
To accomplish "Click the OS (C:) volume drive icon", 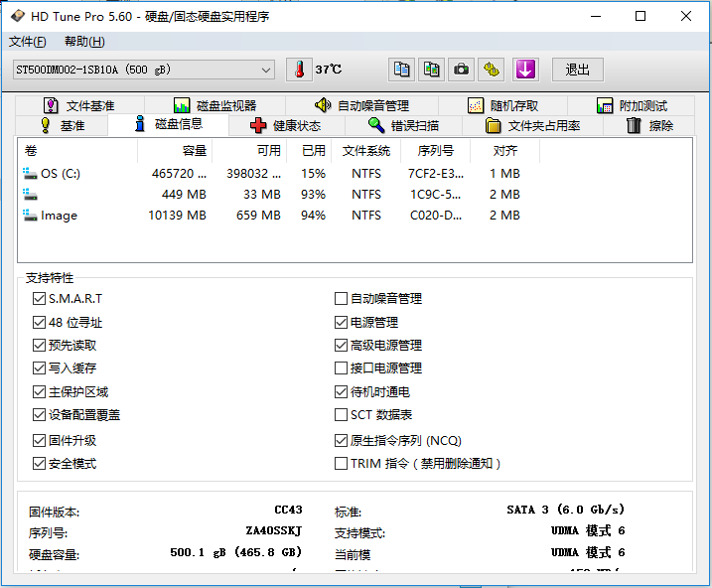I will pos(30,174).
